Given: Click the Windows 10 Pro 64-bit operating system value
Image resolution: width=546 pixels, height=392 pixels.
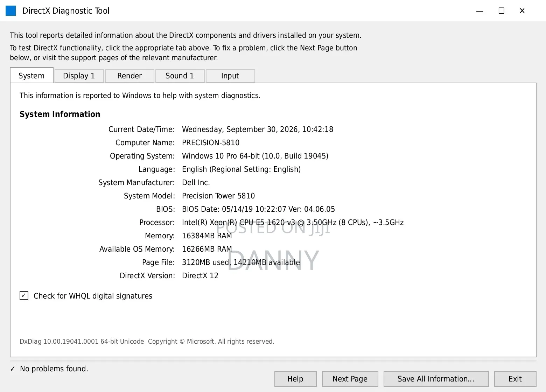Looking at the screenshot, I should click(x=255, y=156).
